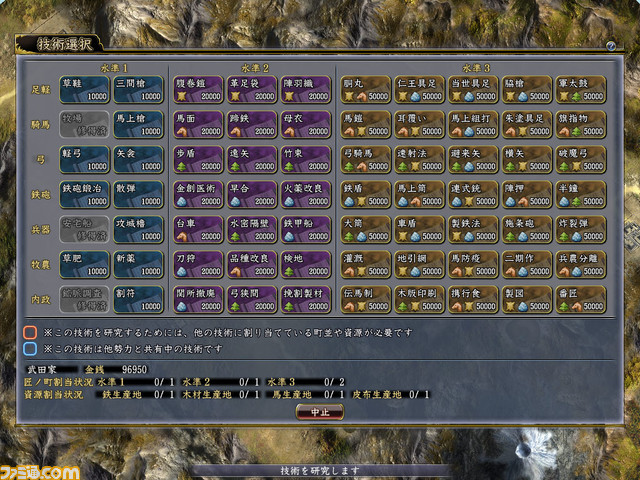The width and height of the screenshot is (640, 480).
Task: Choose the 耳覆い technology
Action: pyautogui.click(x=419, y=124)
